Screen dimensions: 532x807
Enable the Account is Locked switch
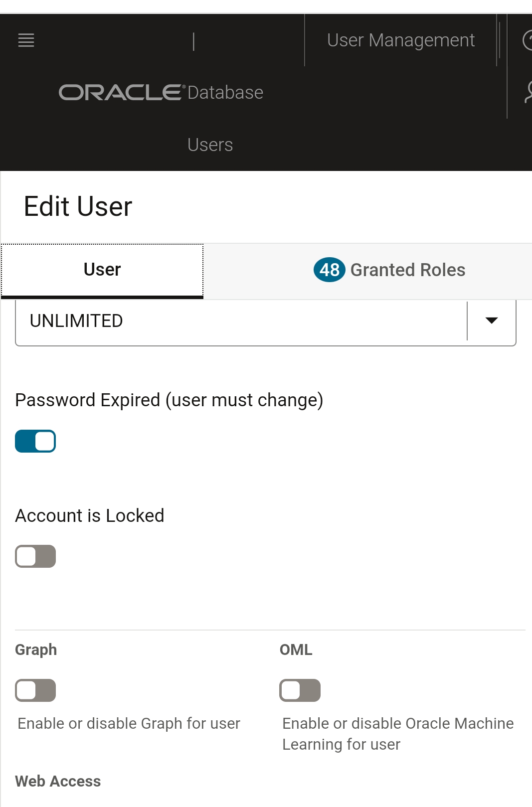pos(35,556)
